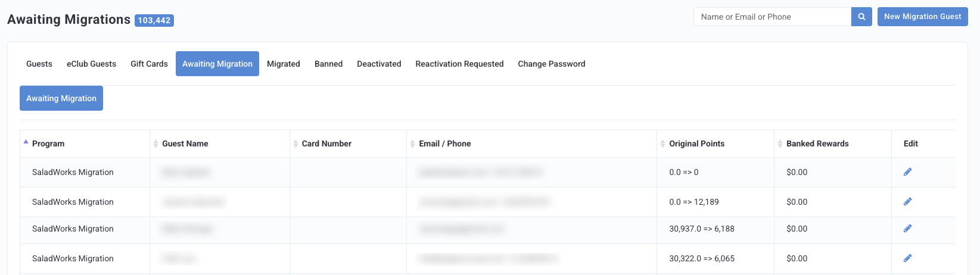Switch to the eClub Guests tab
The height and width of the screenshot is (275, 980).
(x=91, y=64)
